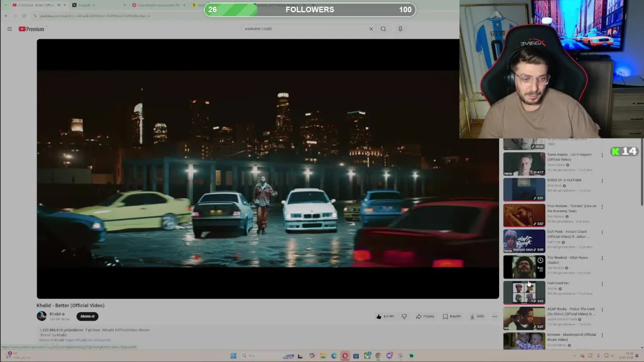Image resolution: width=644 pixels, height=362 pixels.
Task: Open the red Opera icon in taskbar
Action: click(345, 356)
